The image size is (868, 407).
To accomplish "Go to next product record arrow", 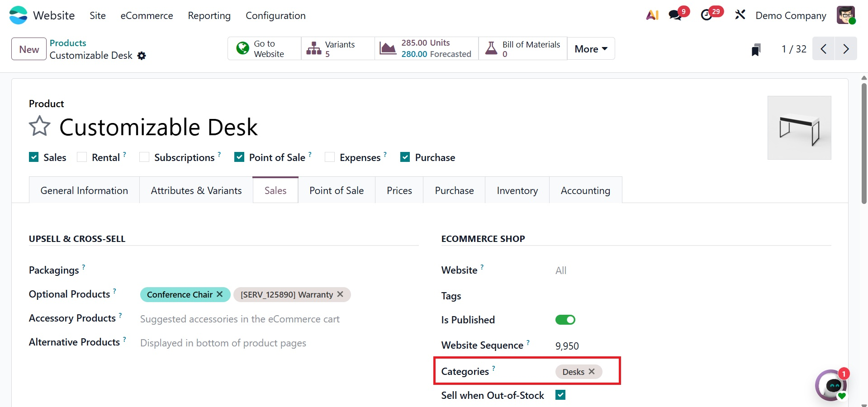I will [x=846, y=49].
